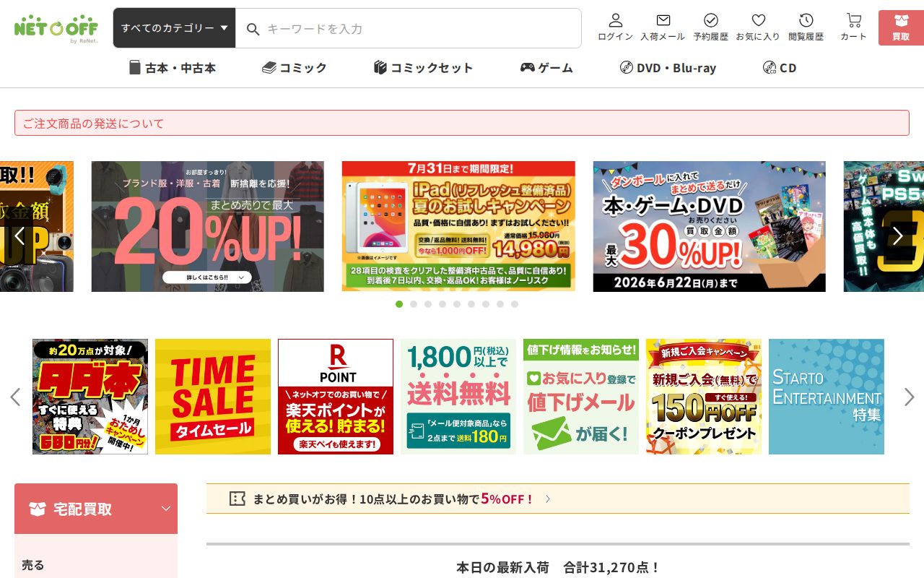Open the 古本・中古本 category
This screenshot has height=578, width=924.
tap(172, 68)
